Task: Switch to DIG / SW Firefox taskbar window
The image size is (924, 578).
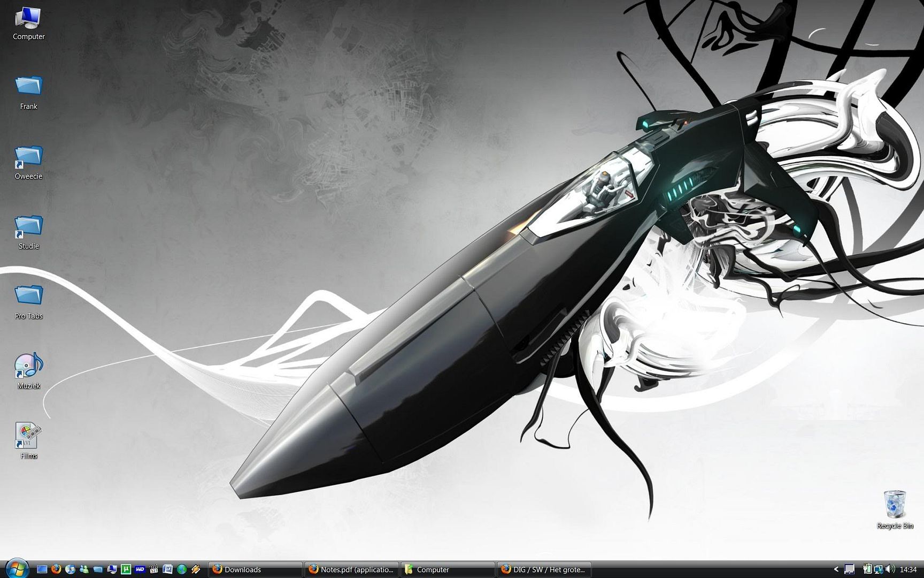Action: [543, 569]
